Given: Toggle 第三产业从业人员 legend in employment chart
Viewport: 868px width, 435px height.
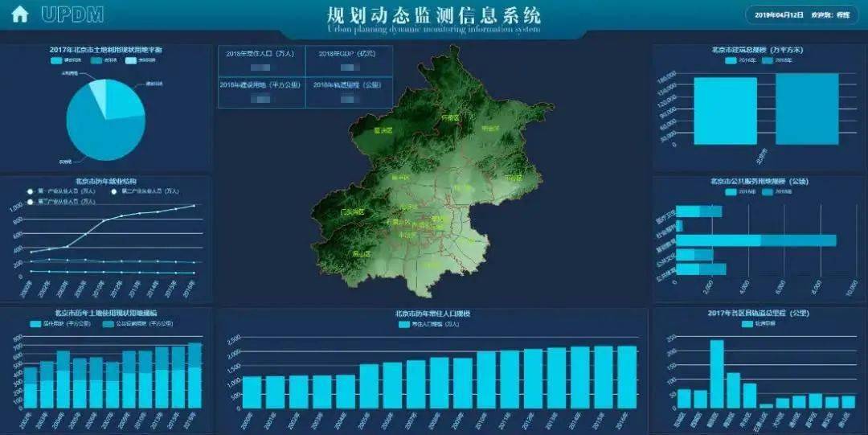Looking at the screenshot, I should 61,202.
